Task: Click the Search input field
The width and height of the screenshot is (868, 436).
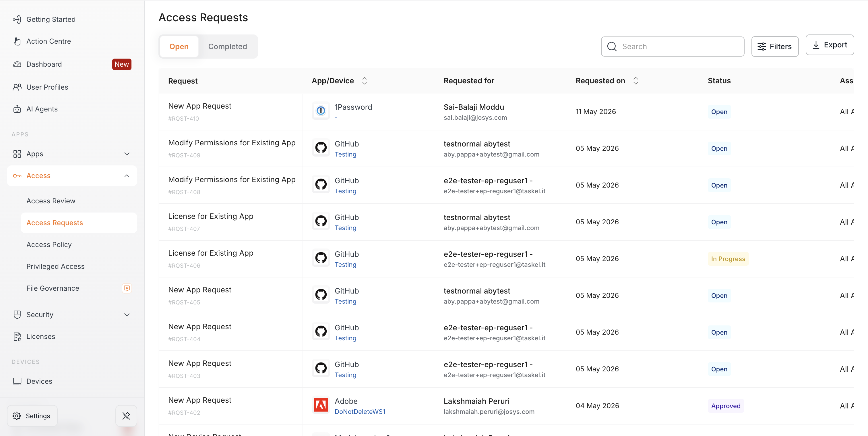Action: click(x=673, y=47)
